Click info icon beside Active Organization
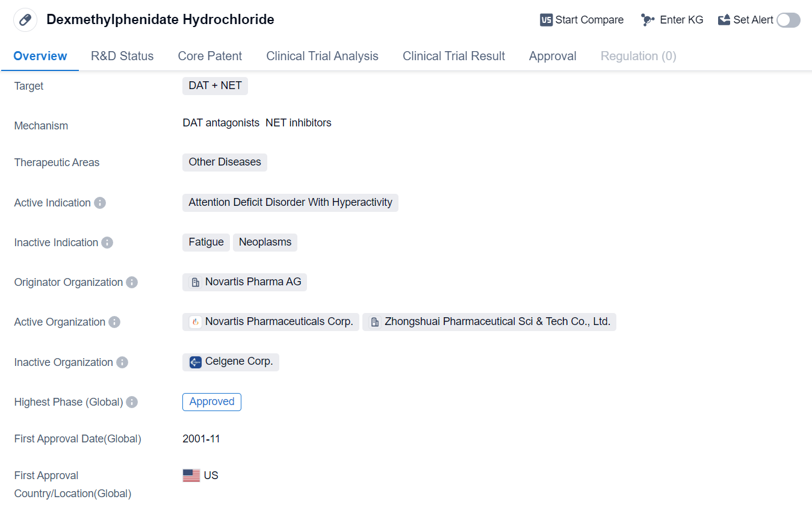The width and height of the screenshot is (812, 508). [114, 322]
